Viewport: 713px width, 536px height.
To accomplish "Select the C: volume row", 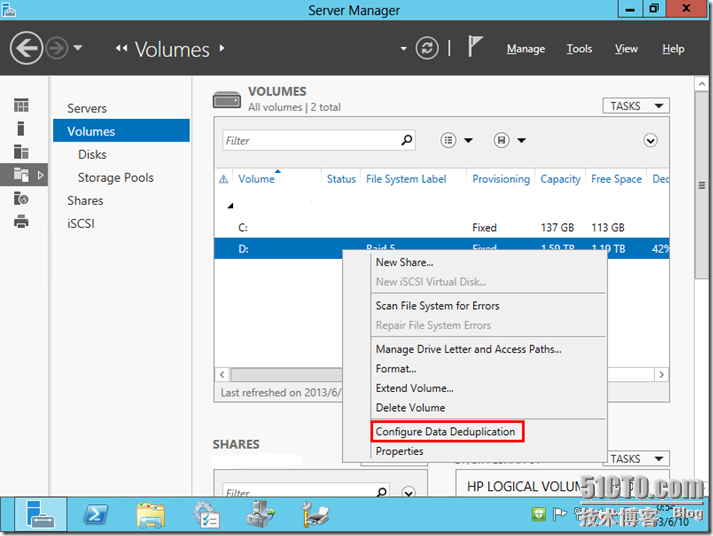I will click(441, 227).
